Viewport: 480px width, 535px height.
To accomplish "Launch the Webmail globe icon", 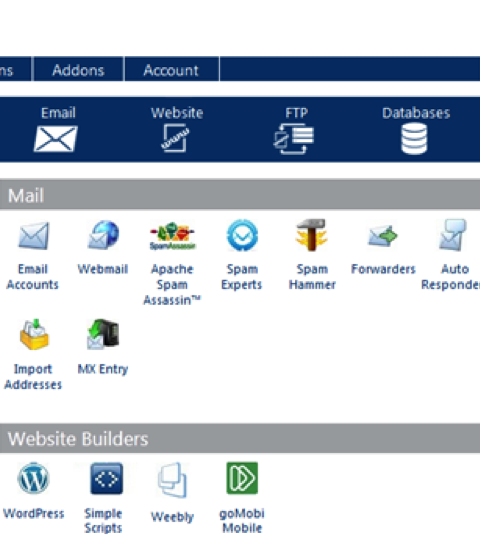I will tap(103, 235).
